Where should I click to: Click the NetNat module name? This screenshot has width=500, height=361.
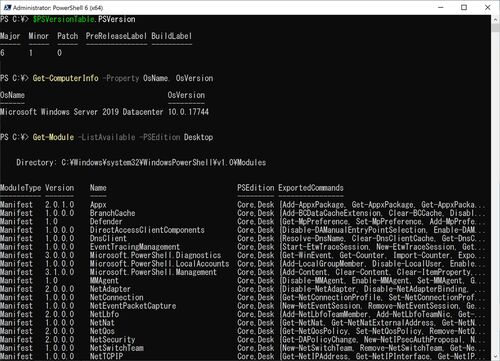(102, 323)
